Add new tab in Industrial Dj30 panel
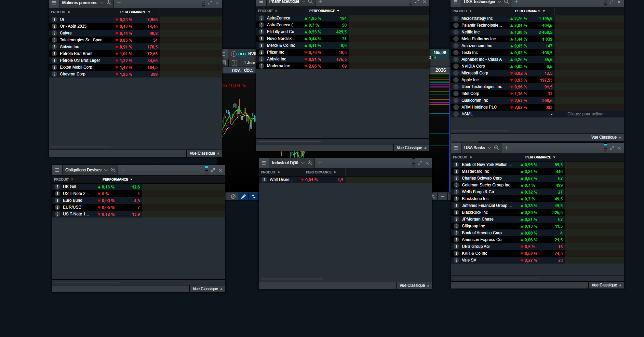Image resolution: width=644 pixels, height=337 pixels. point(320,163)
